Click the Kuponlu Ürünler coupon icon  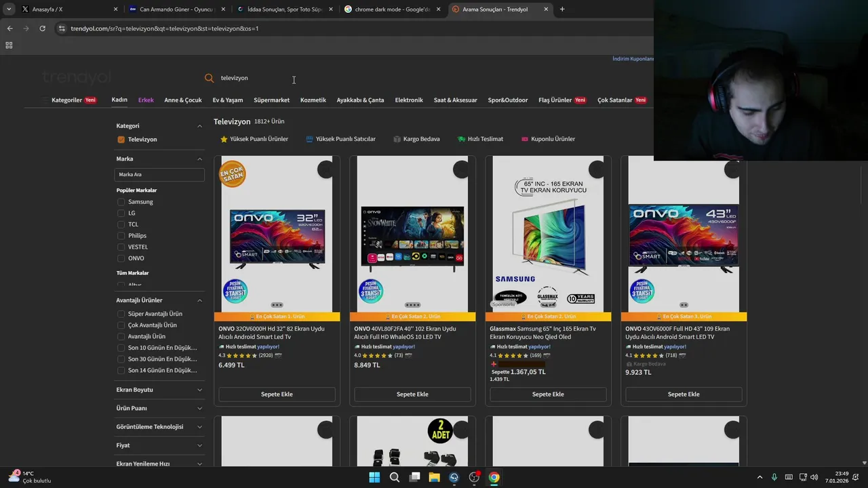[x=525, y=139]
